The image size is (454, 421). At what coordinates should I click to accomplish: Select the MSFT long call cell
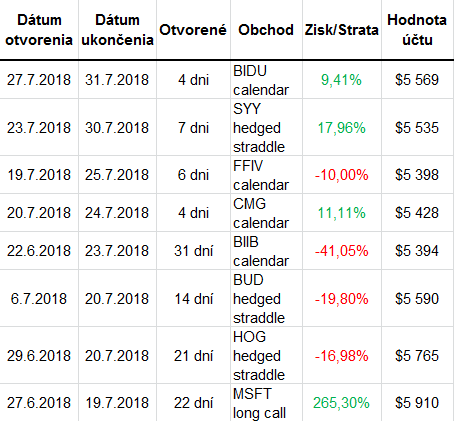point(266,403)
